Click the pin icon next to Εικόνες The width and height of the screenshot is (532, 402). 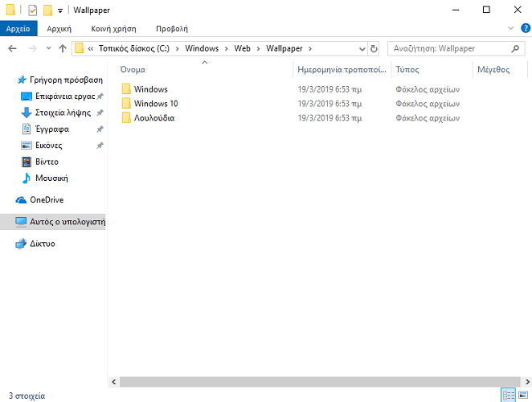click(100, 146)
